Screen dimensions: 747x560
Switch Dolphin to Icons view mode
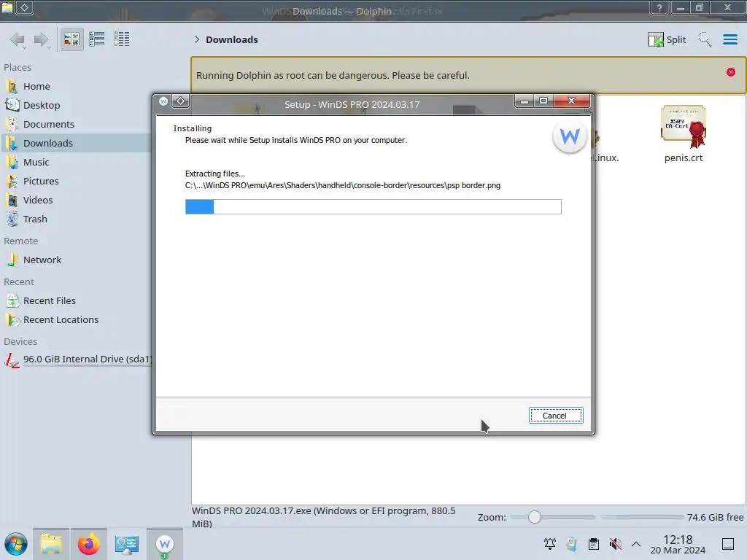[71, 39]
